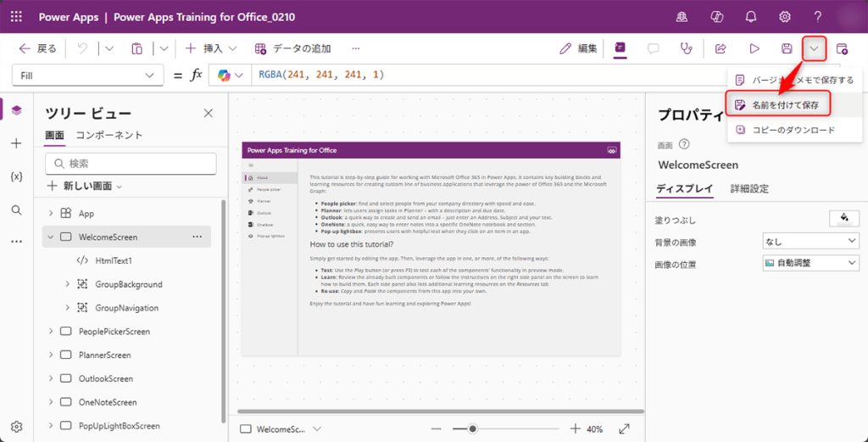Switch to 画面 tab
Viewport: 868px width, 442px height.
pyautogui.click(x=54, y=135)
